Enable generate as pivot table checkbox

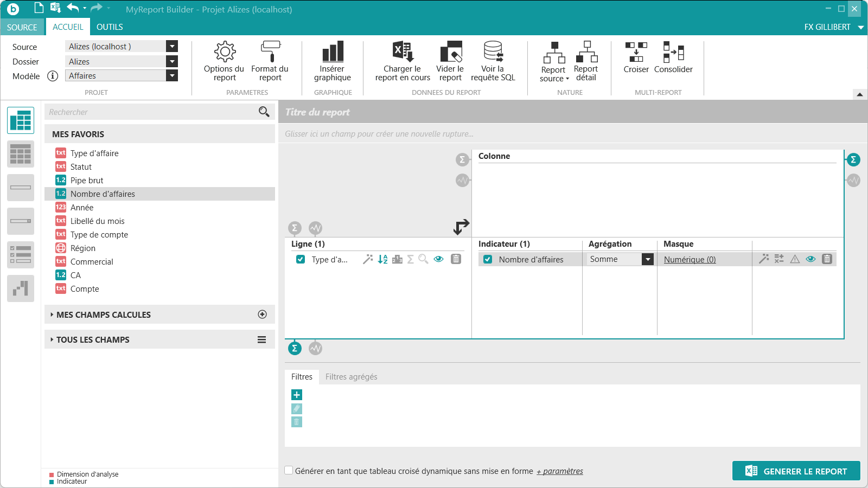(x=289, y=471)
